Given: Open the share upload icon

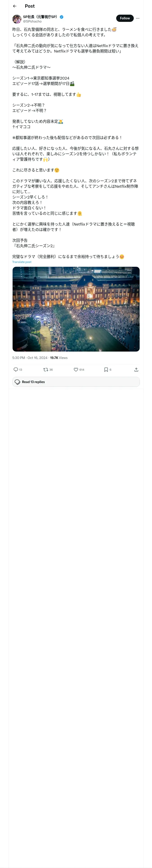Looking at the screenshot, I should (x=136, y=370).
